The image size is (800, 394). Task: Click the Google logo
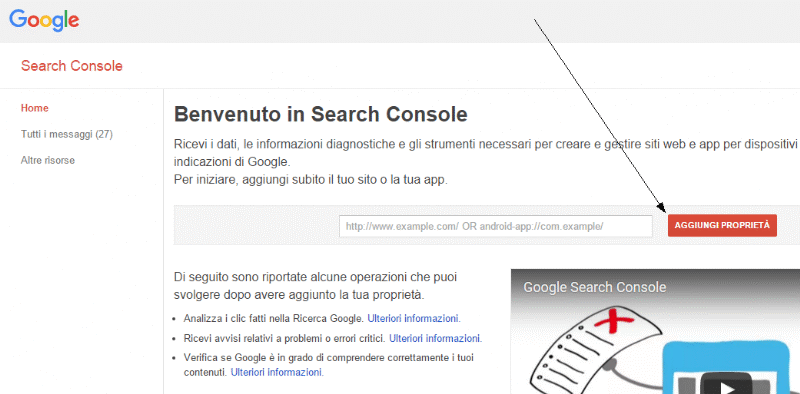44,19
